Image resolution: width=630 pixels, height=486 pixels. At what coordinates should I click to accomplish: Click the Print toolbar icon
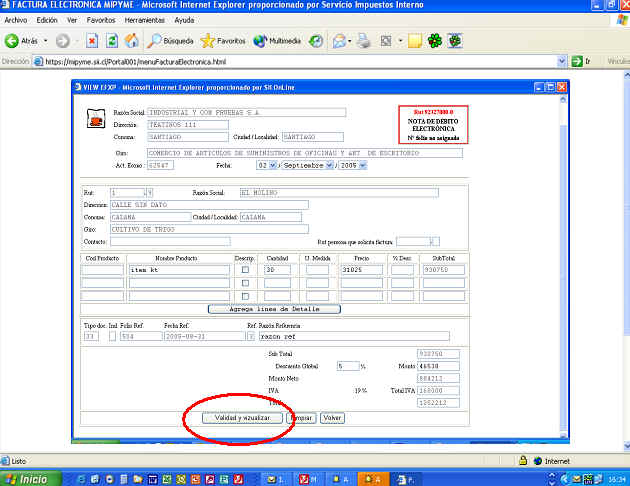click(364, 41)
